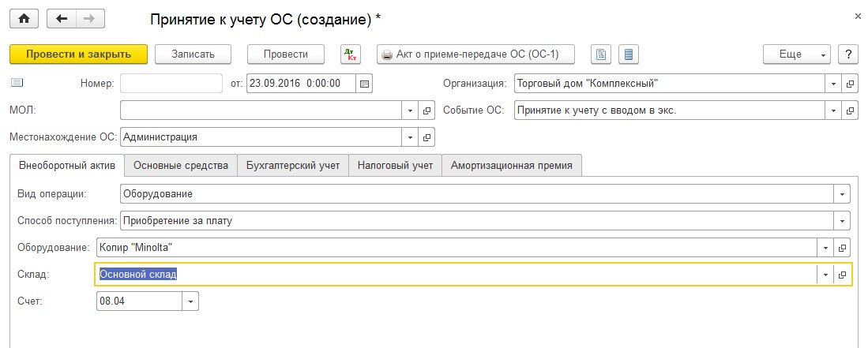Open the Налоговый учет tab

pos(395,165)
